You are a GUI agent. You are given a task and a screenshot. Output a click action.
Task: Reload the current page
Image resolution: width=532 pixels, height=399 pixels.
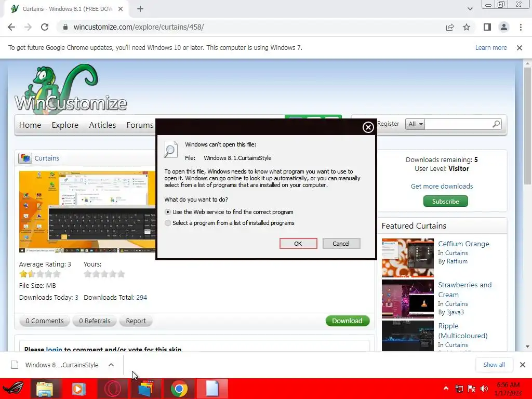click(45, 27)
